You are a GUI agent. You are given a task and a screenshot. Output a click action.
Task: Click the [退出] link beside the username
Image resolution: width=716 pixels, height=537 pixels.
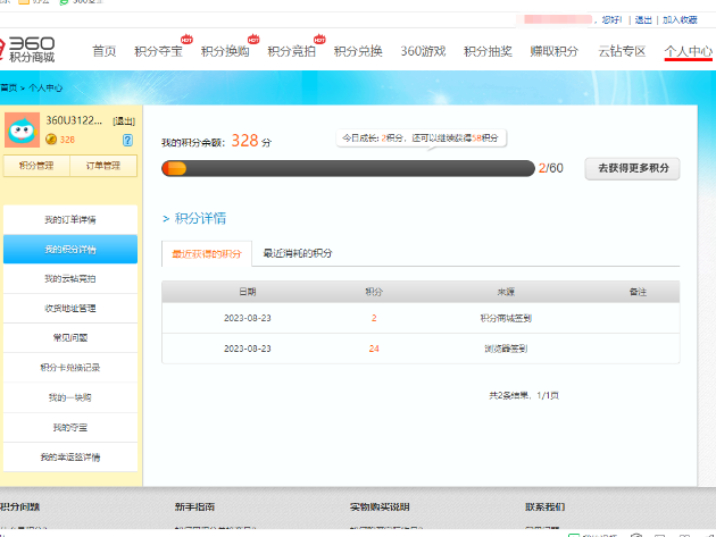coord(124,121)
